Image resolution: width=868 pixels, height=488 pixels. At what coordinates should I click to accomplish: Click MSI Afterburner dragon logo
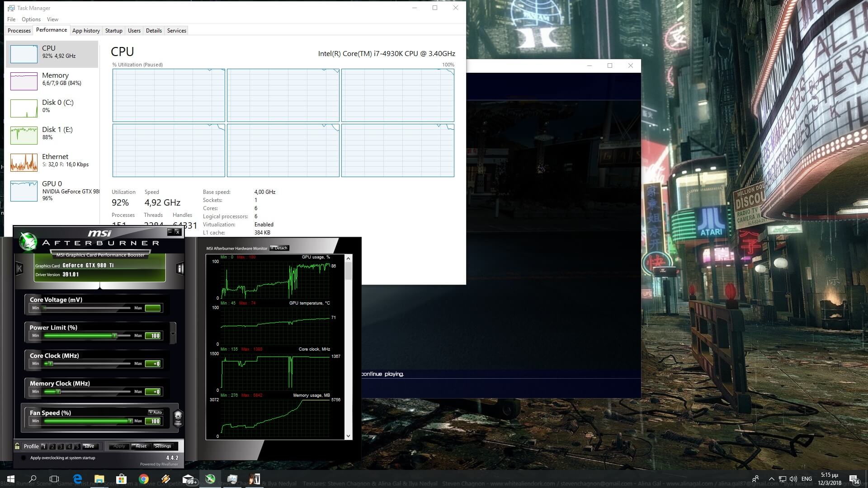[28, 241]
